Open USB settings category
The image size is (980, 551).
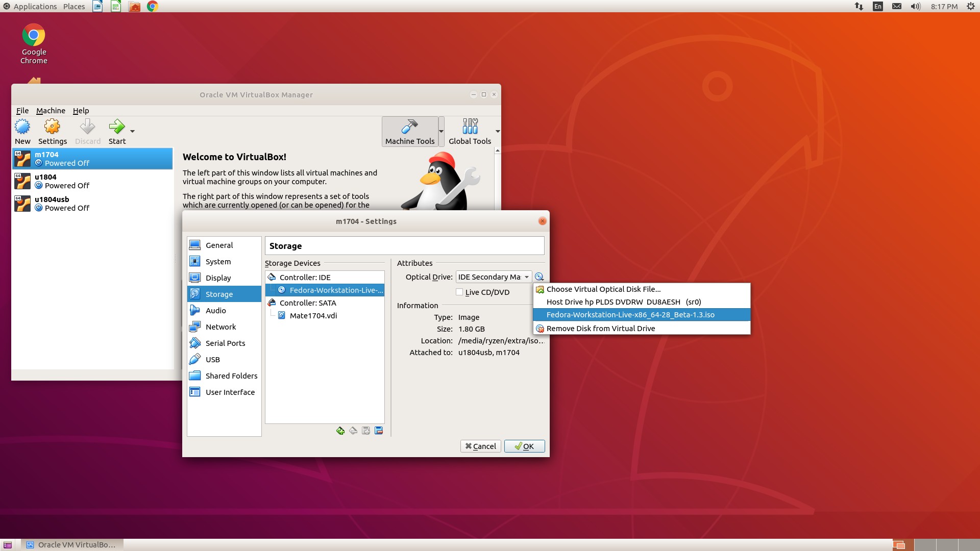224,360
